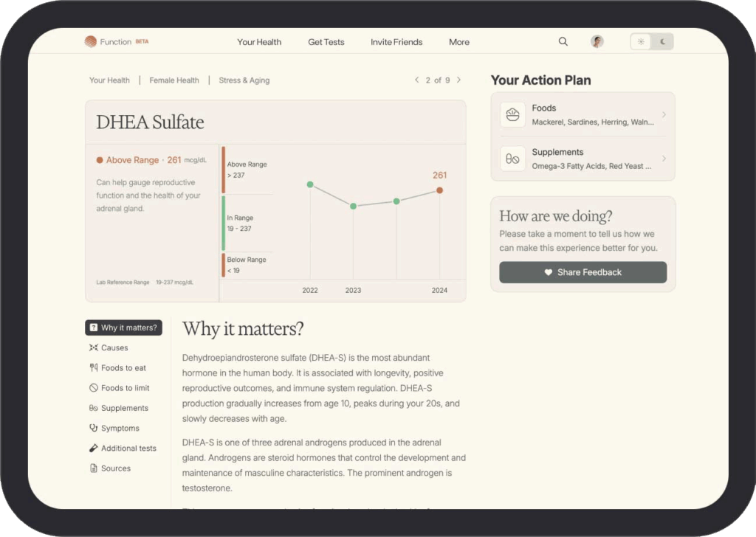Open Your Health in top navigation

259,42
